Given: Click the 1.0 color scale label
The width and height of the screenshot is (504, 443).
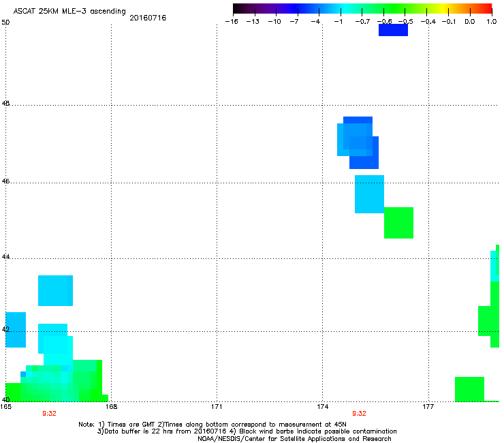Looking at the screenshot, I should (492, 22).
